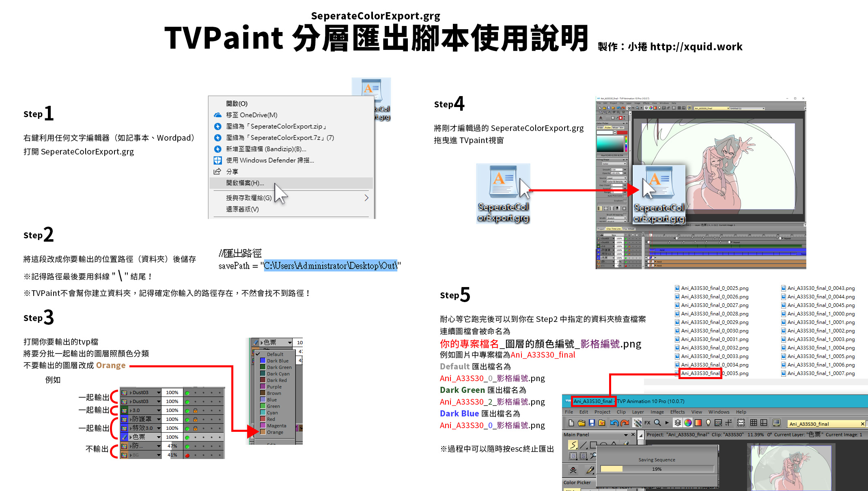
Task: Choose 開啟檔案(H)... in context menu
Action: (245, 183)
